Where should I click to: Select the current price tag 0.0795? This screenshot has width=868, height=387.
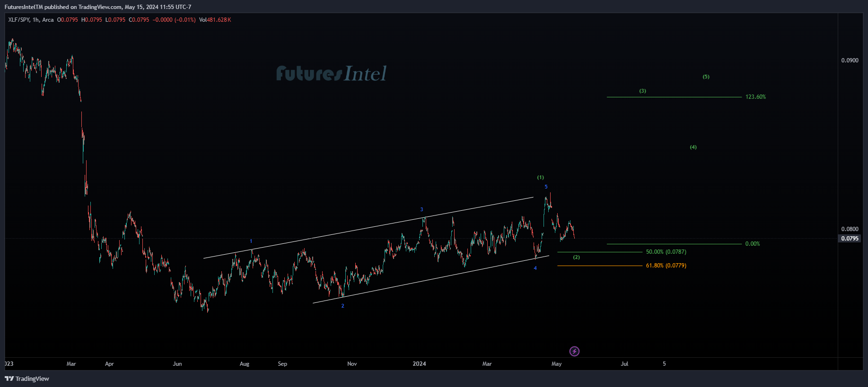pos(850,239)
